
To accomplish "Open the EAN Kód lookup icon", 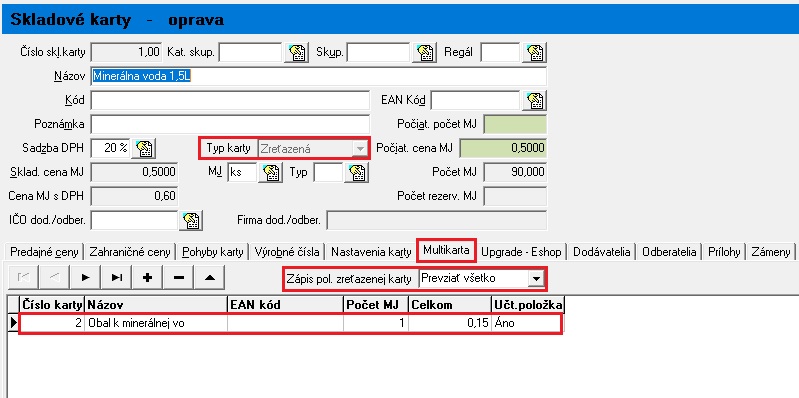I will coord(535,100).
